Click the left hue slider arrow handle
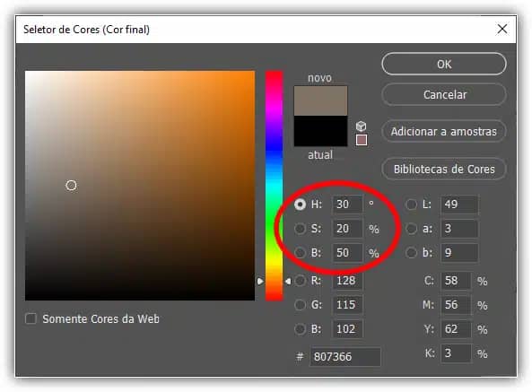The width and height of the screenshot is (532, 392). coord(260,281)
